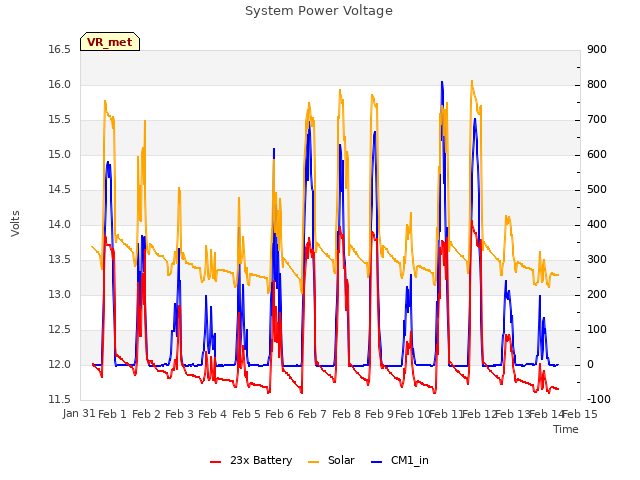640x480 pixels.
Task: Click the 11.5 left axis value
Action: point(60,399)
